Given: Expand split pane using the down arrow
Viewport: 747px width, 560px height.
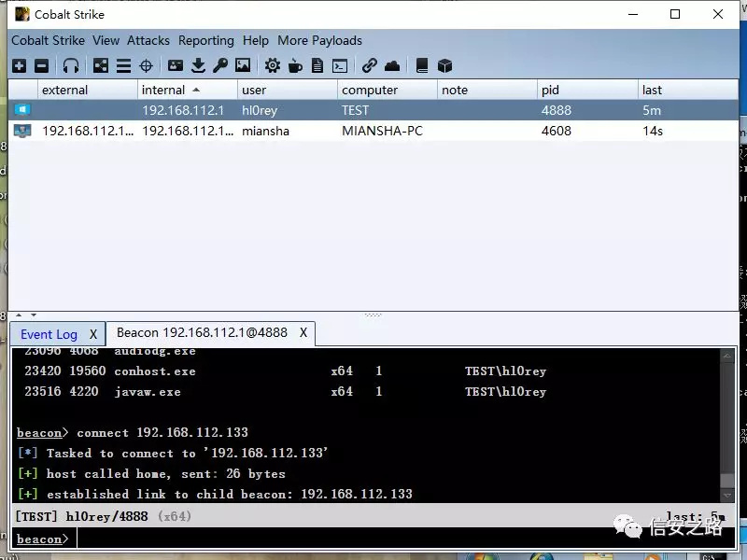Looking at the screenshot, I should (34, 315).
